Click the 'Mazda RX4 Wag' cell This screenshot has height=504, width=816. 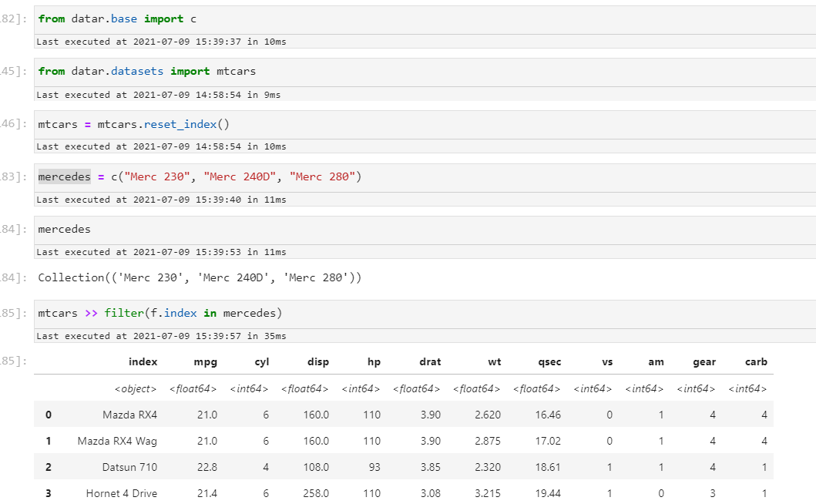click(x=117, y=442)
